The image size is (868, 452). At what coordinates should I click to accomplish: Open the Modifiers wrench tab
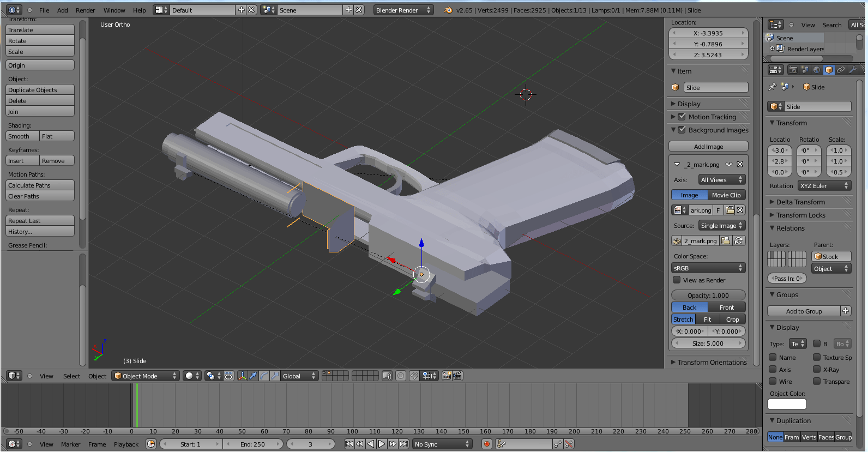853,70
